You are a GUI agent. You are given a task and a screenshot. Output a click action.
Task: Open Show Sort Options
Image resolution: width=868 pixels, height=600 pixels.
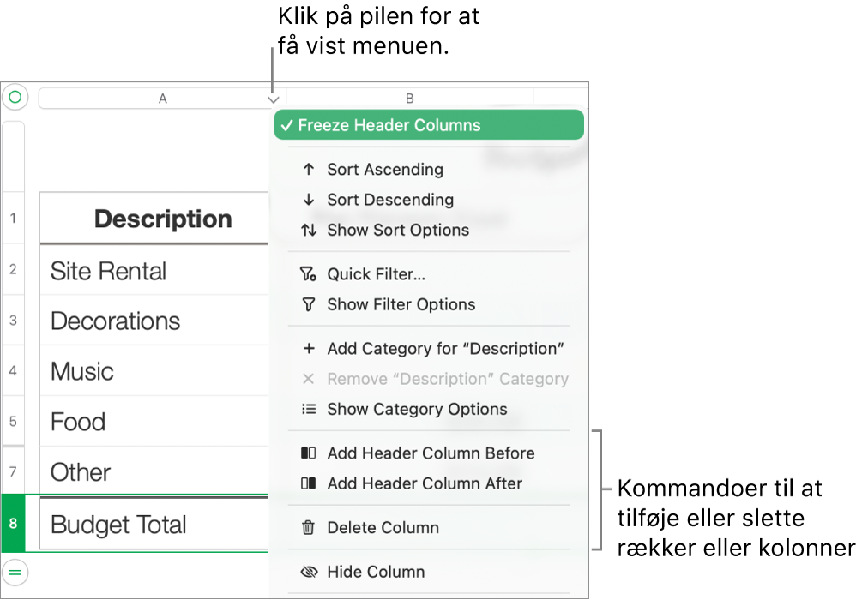(397, 230)
